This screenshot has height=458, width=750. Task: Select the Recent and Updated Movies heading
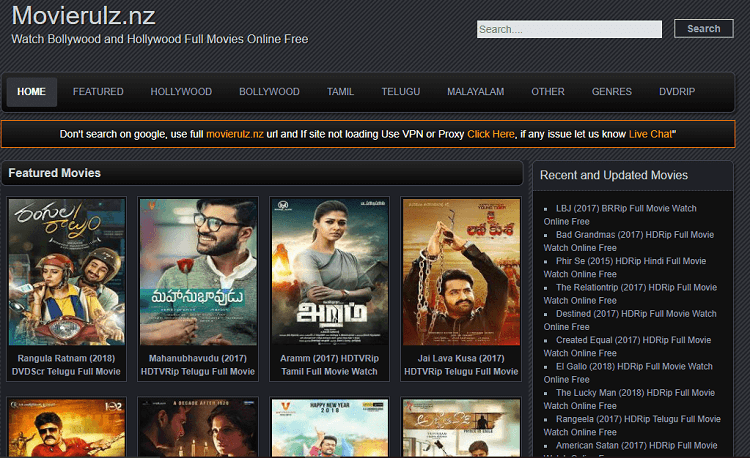pyautogui.click(x=614, y=175)
